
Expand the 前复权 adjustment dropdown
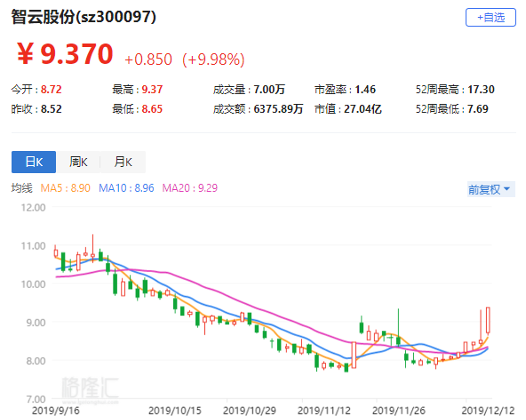tap(490, 189)
